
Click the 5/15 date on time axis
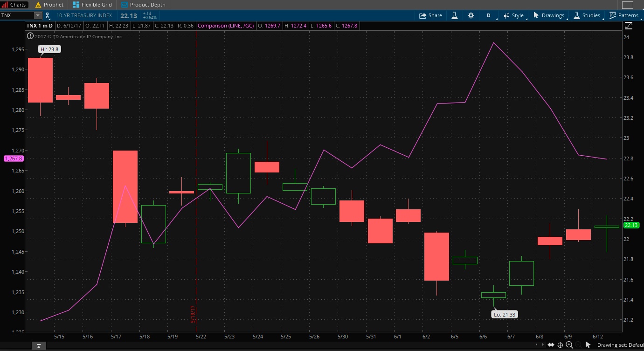[x=59, y=336]
